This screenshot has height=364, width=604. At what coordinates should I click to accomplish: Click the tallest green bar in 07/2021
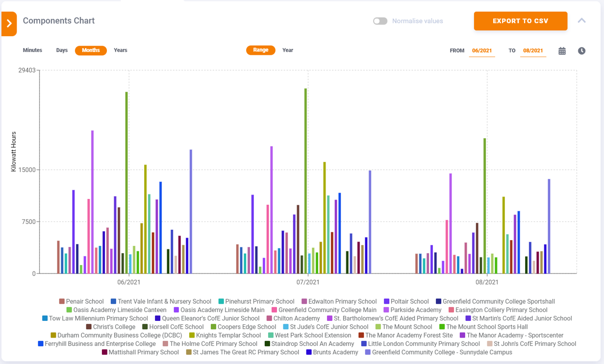(305, 181)
